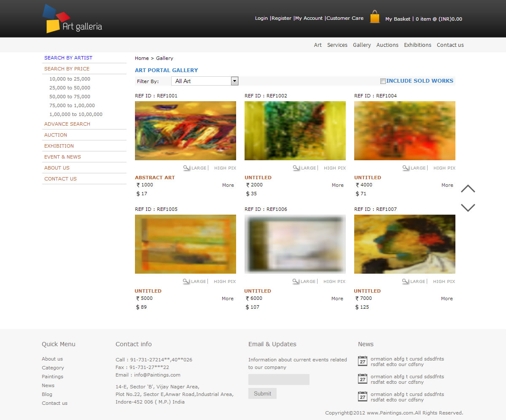
Task: Click ABSTRACT ART title link
Action: pyautogui.click(x=155, y=178)
